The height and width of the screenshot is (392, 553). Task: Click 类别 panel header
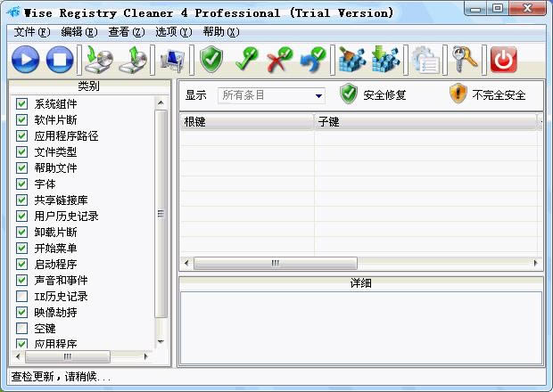pos(89,86)
